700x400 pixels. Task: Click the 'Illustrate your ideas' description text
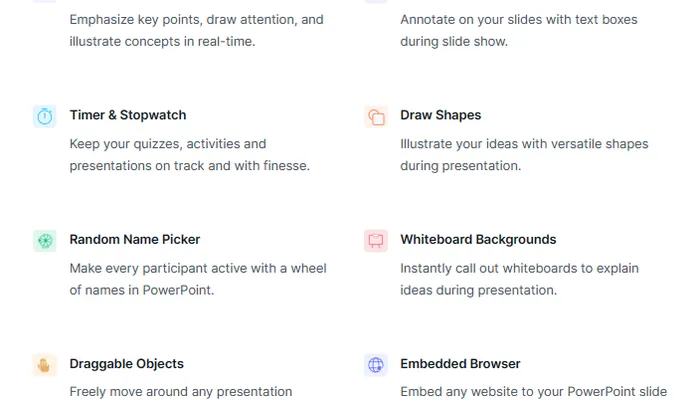[524, 155]
